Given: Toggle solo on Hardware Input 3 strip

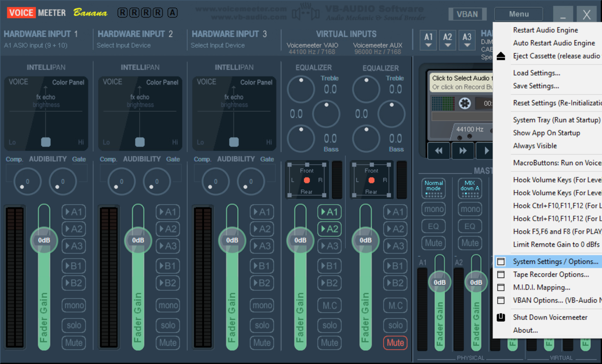Looking at the screenshot, I should click(262, 325).
